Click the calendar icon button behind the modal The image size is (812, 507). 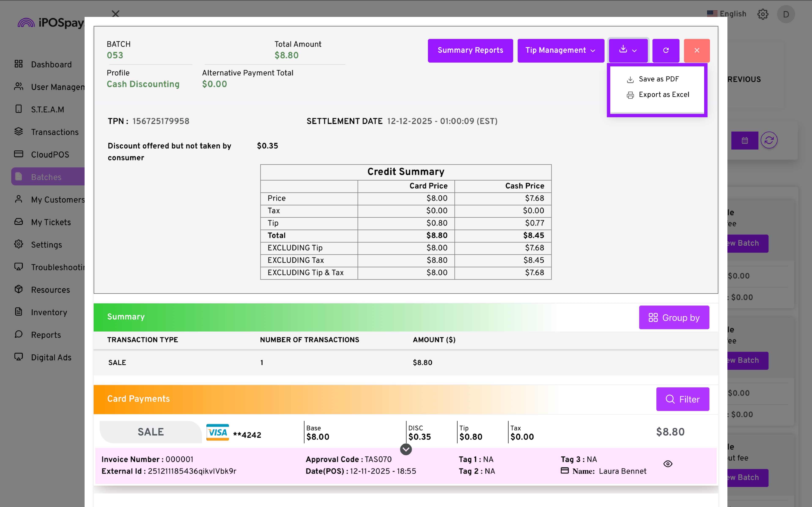745,140
